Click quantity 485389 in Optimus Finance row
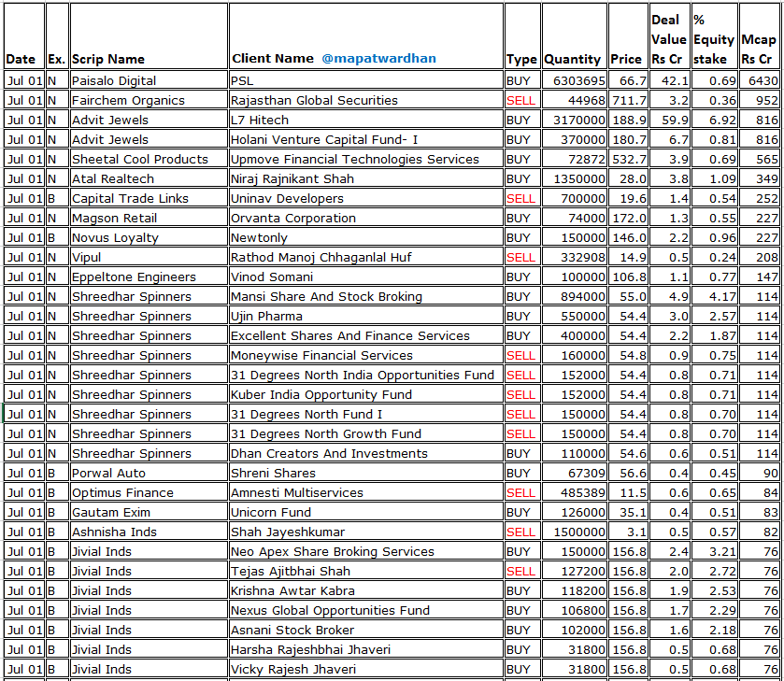The width and height of the screenshot is (784, 681). (575, 492)
